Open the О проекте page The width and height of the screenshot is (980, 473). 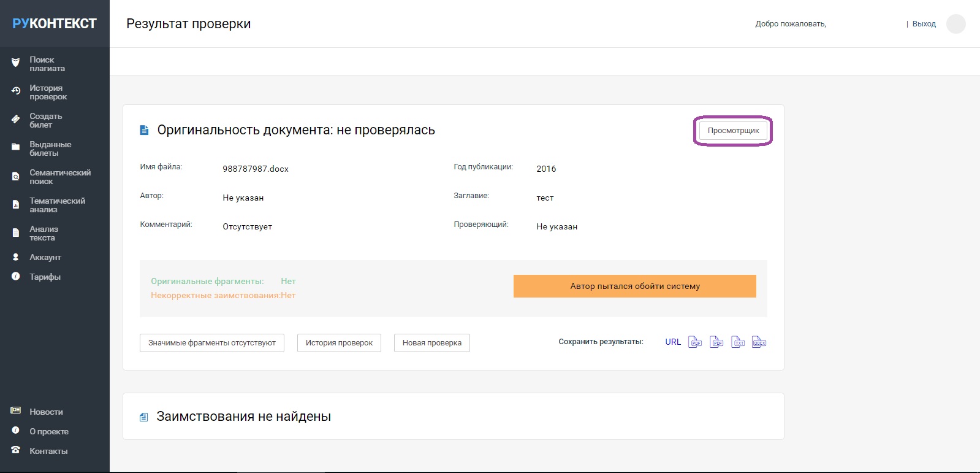click(48, 431)
